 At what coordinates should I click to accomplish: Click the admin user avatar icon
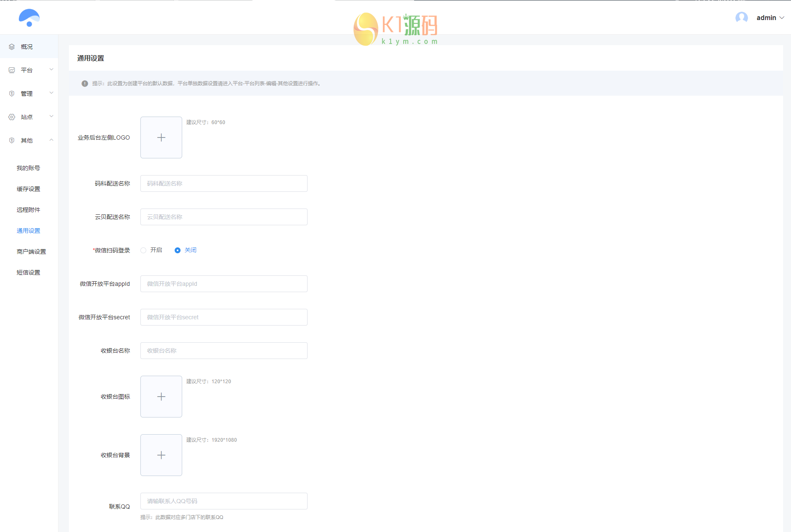742,18
